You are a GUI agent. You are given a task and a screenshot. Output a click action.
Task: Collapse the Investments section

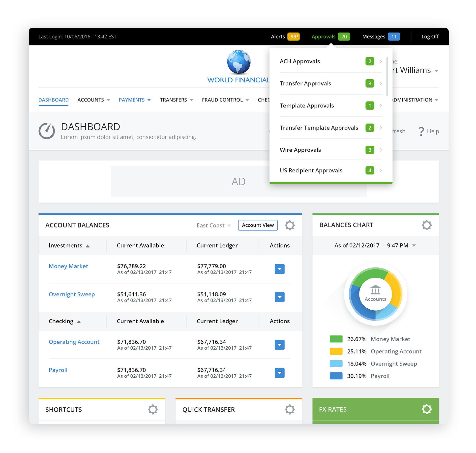[88, 246]
